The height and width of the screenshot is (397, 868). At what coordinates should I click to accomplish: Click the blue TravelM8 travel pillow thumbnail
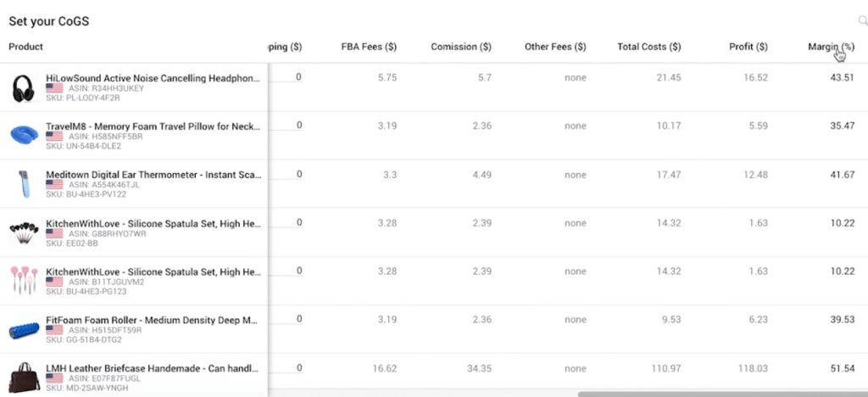click(x=24, y=135)
